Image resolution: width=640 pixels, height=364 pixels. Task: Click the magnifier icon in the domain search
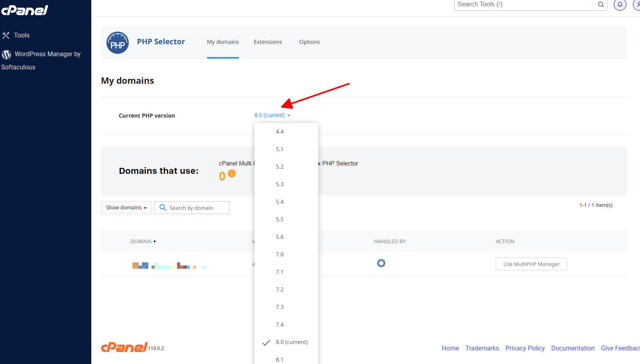[163, 208]
